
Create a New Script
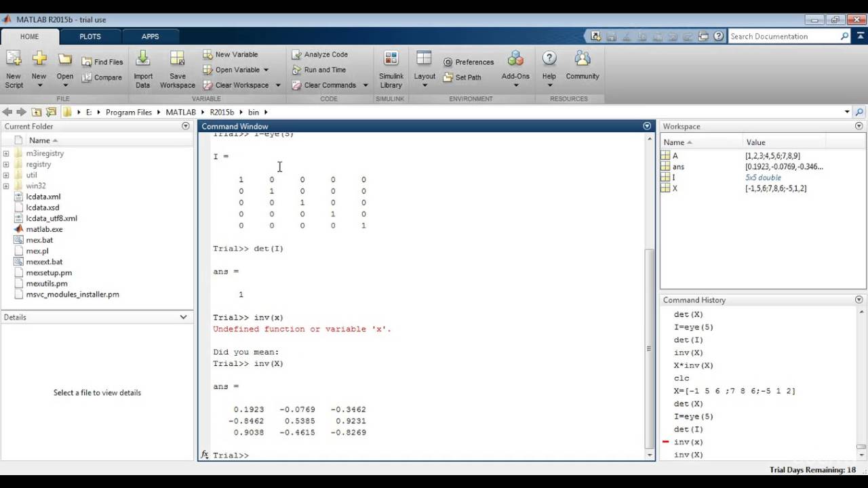(14, 70)
